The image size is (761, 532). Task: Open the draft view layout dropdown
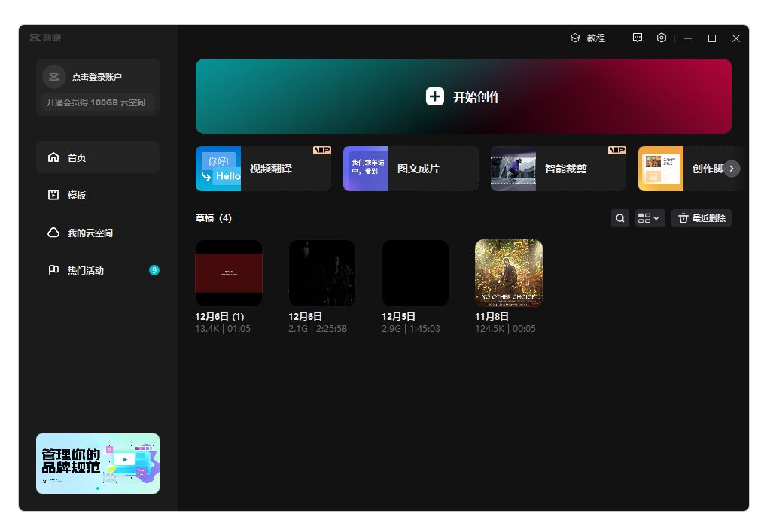649,218
